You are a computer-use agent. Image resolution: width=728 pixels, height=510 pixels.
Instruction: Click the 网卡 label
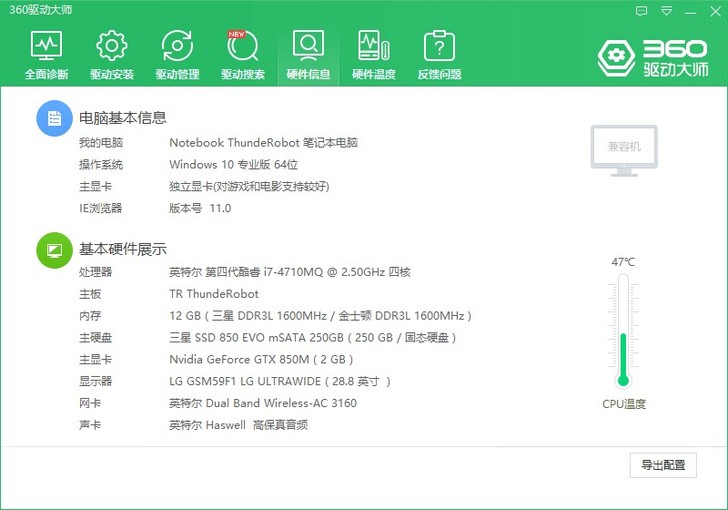[90, 403]
